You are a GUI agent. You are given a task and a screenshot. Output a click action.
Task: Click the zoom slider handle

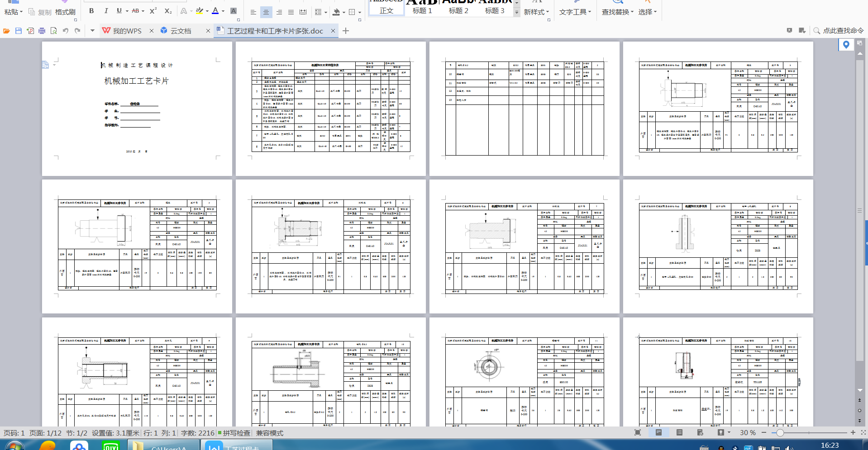coord(780,433)
